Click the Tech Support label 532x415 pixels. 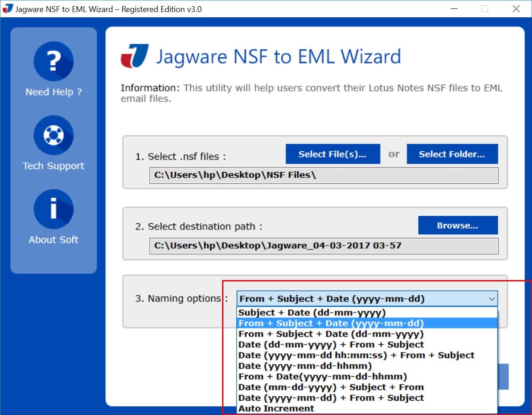[x=54, y=166]
